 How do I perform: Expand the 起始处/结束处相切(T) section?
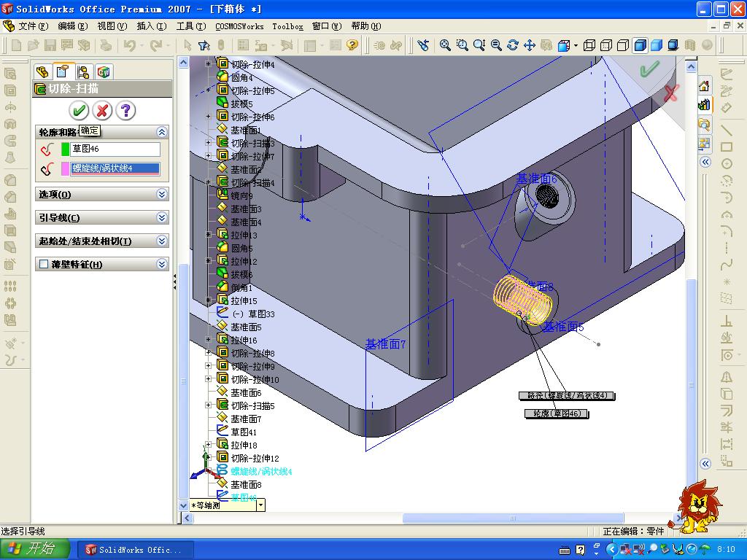coord(161,241)
